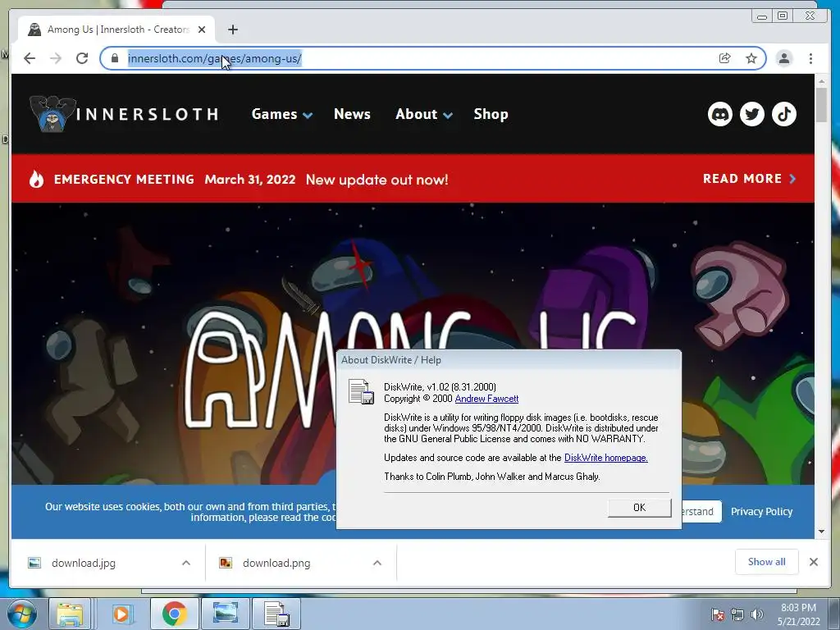Reload the Among Us page
The height and width of the screenshot is (630, 840).
coord(82,58)
